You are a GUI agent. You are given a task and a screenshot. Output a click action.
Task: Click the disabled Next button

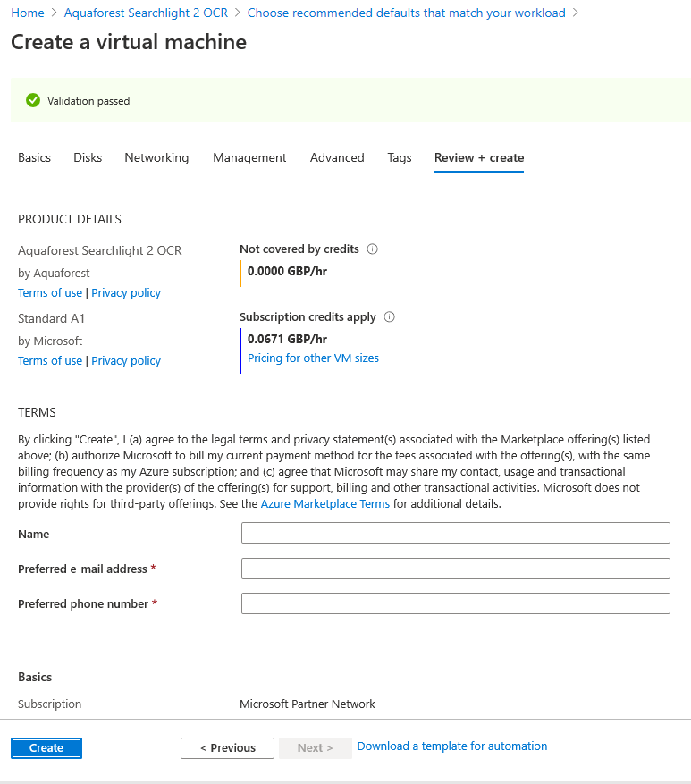[x=316, y=748]
